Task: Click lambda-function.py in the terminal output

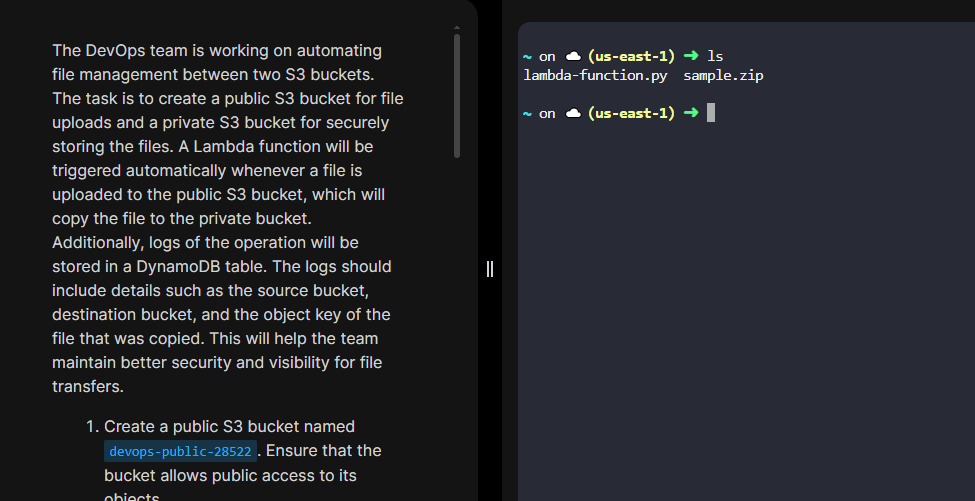Action: [x=595, y=75]
